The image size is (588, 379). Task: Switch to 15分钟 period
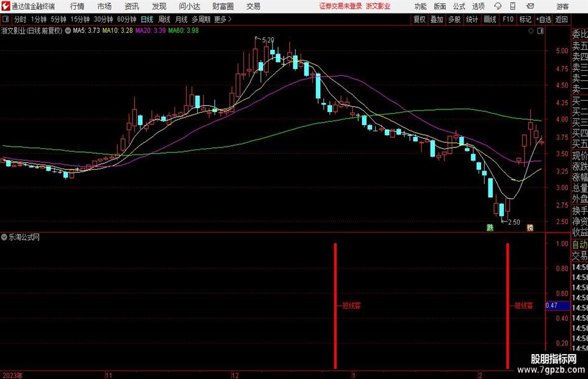click(x=80, y=19)
